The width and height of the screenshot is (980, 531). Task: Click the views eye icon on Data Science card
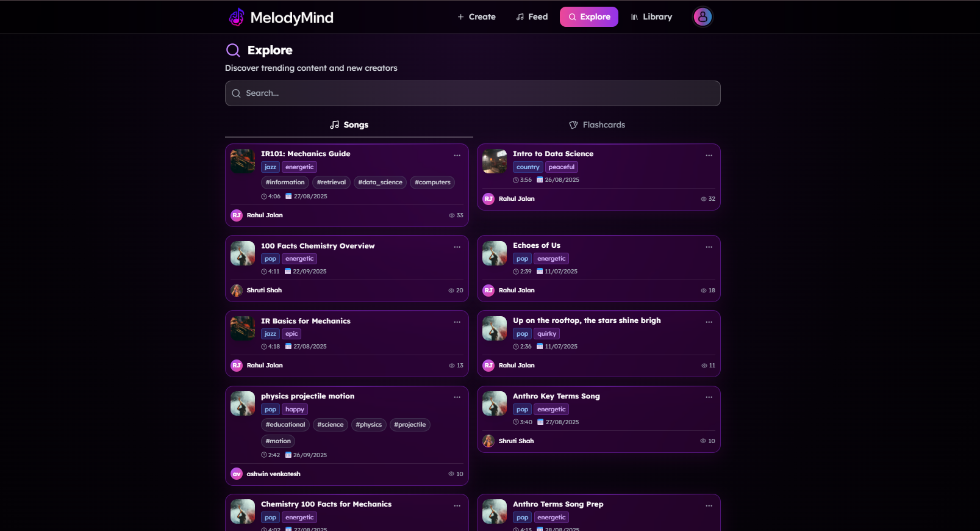[704, 199]
